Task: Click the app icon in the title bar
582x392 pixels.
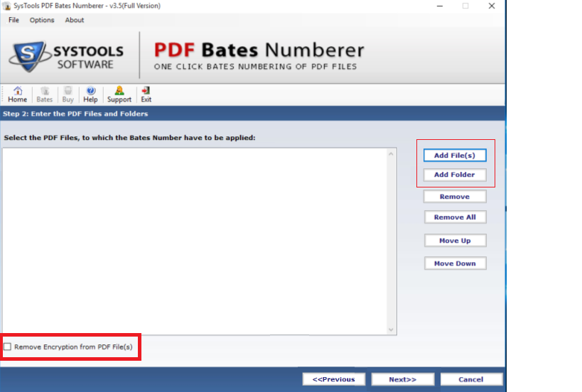Action: tap(6, 6)
